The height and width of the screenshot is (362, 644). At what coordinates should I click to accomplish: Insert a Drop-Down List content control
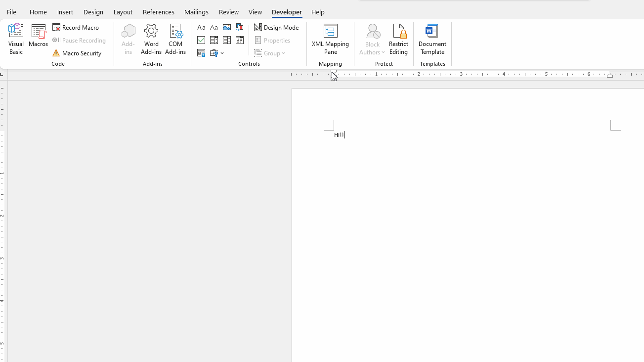tap(227, 40)
